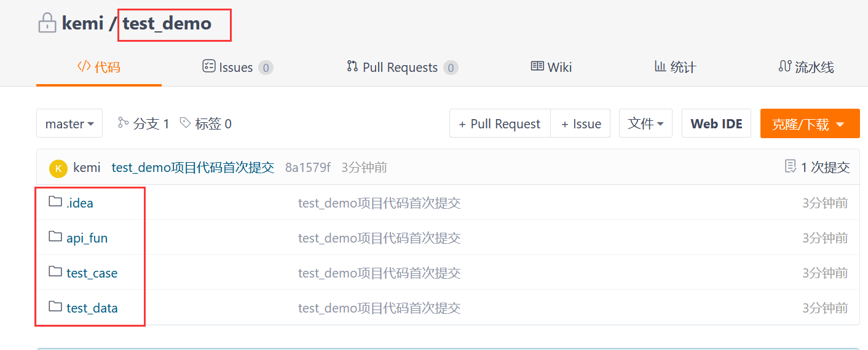868x350 pixels.
Task: View the 1 次提交 commit history
Action: pyautogui.click(x=818, y=167)
